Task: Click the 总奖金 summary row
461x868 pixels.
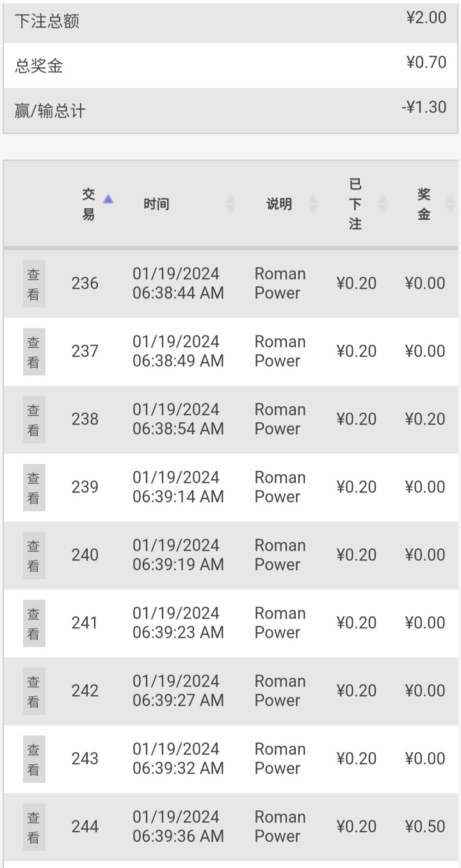Action: (x=230, y=65)
